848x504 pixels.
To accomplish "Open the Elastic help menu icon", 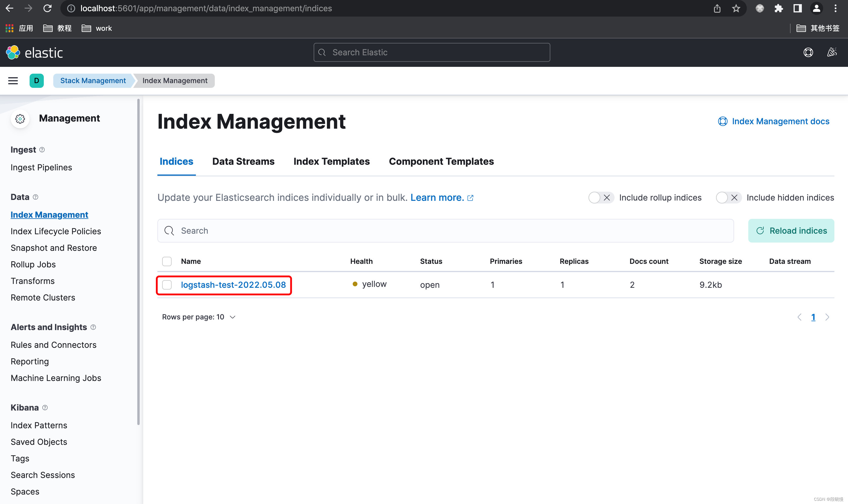I will point(808,52).
